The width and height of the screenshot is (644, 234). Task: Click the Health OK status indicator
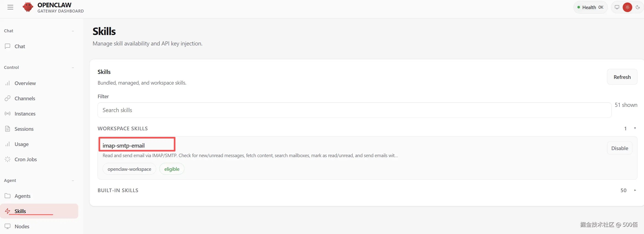590,8
